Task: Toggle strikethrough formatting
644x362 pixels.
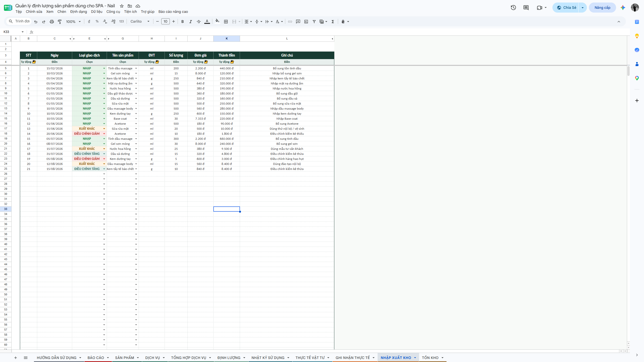Action: [199, 22]
